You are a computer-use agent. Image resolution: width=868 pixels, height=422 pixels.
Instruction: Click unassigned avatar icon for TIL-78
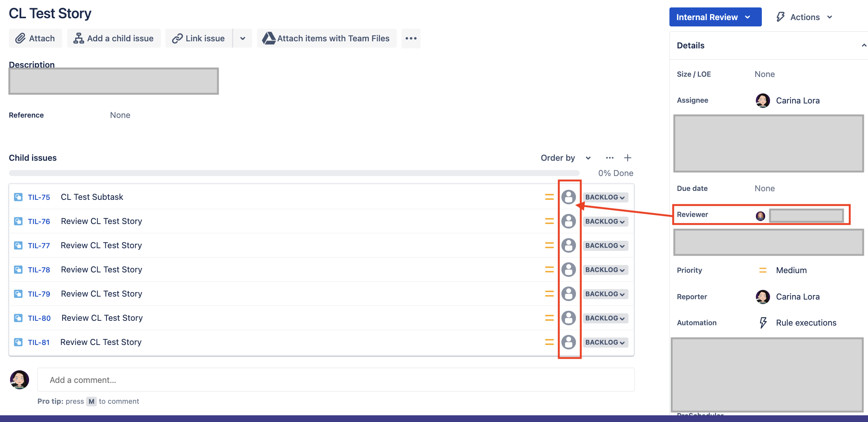[x=568, y=269]
